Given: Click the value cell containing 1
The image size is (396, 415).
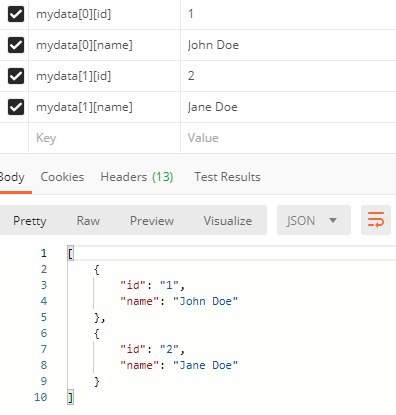Looking at the screenshot, I should point(288,14).
